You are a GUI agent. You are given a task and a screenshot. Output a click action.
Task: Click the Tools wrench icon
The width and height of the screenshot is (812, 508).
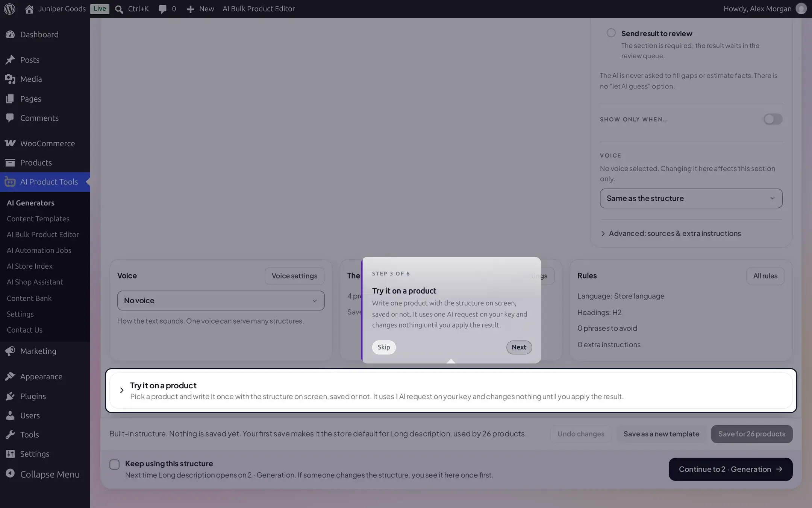tap(10, 435)
